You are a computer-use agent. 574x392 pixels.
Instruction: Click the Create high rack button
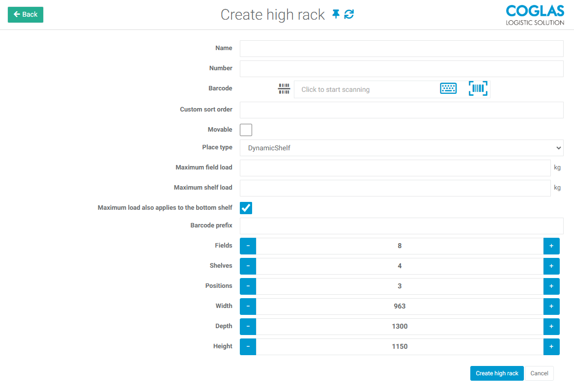coord(496,373)
